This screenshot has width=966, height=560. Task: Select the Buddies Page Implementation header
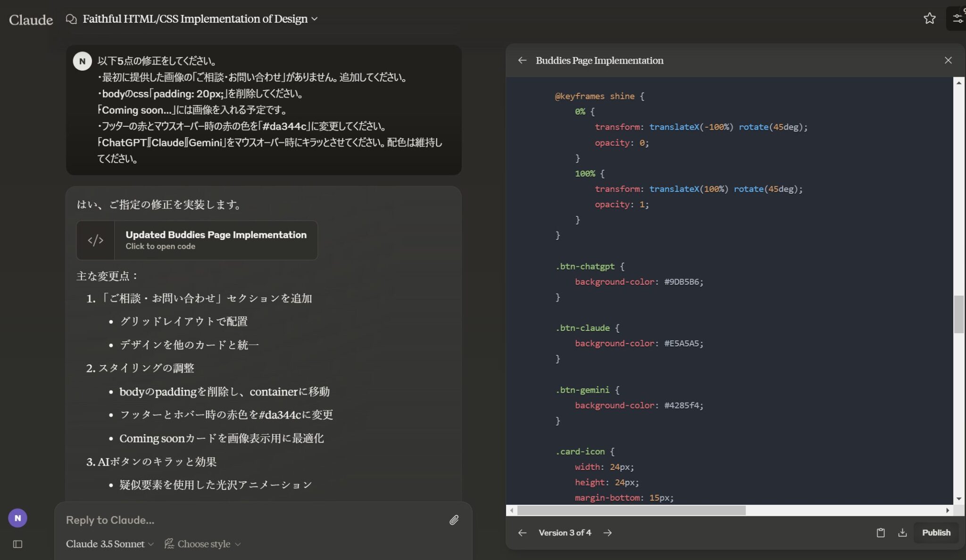(x=600, y=60)
